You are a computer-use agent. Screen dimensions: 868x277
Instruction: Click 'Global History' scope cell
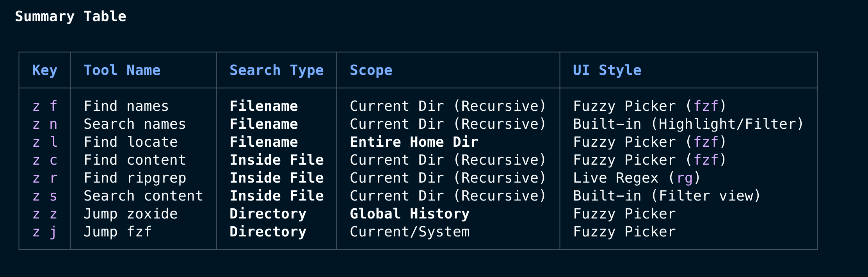click(410, 214)
